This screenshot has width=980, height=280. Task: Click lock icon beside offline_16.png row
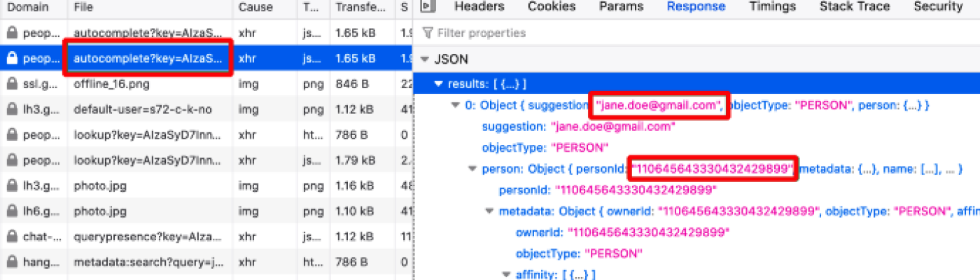pos(11,84)
